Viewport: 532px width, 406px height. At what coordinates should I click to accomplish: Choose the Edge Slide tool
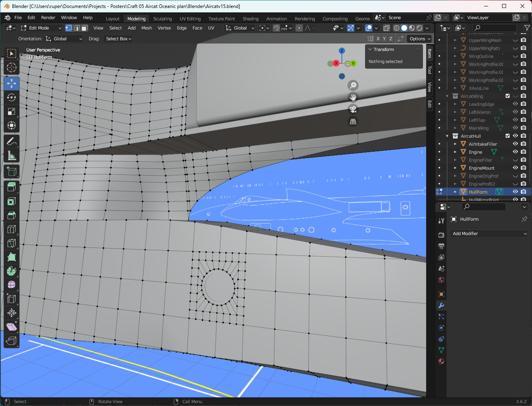[11, 299]
